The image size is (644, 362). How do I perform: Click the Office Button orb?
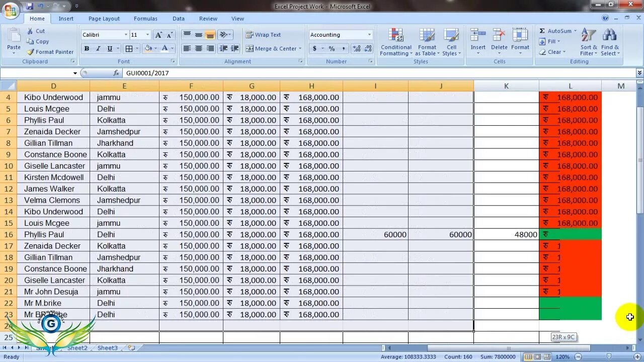tap(11, 10)
